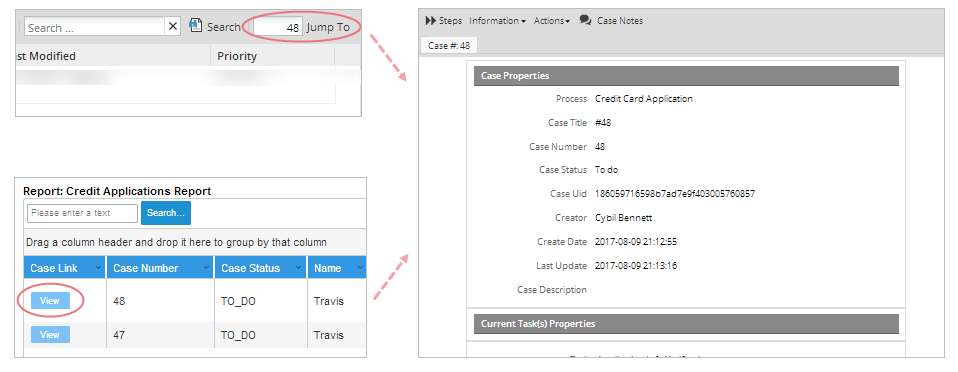Click the Case Notes speech bubble icon
The height and width of the screenshot is (372, 958).
585,21
